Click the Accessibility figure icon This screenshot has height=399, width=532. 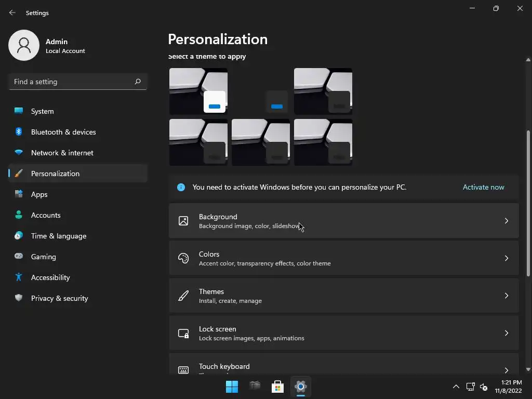[x=19, y=277]
